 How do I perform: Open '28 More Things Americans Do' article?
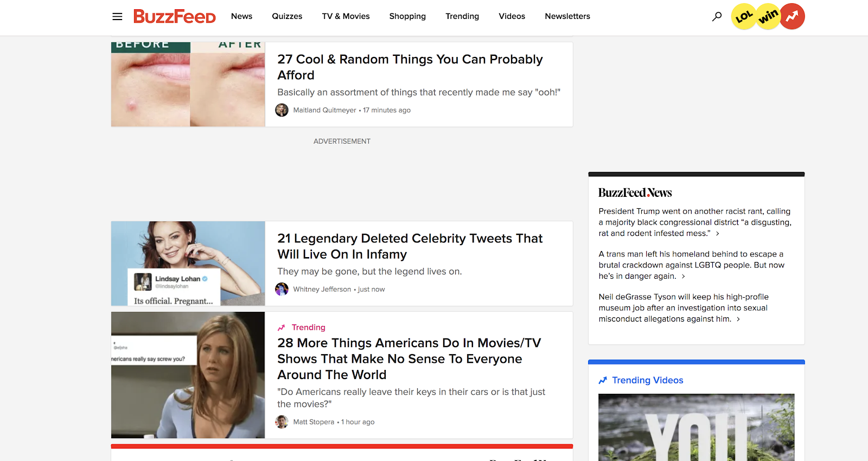point(409,359)
